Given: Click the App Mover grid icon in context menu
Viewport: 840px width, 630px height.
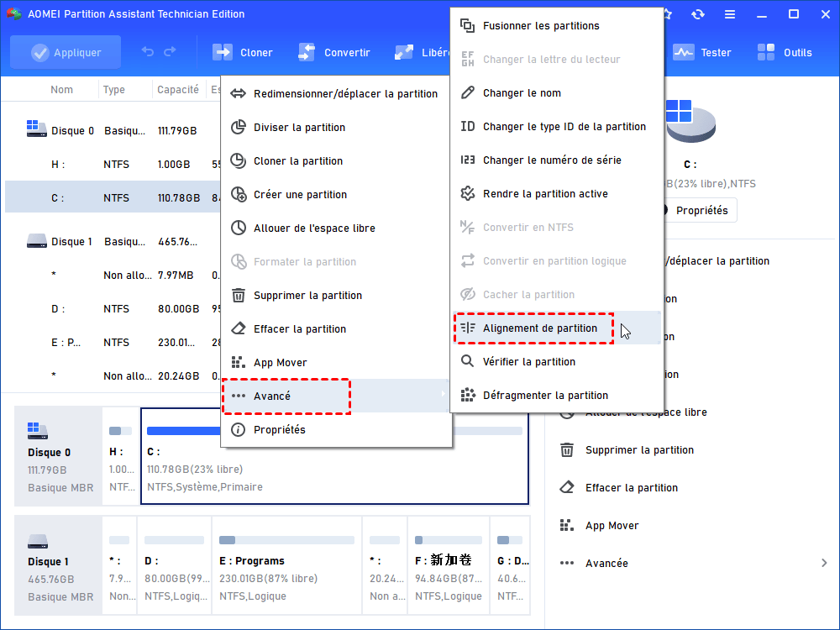Looking at the screenshot, I should [x=239, y=362].
